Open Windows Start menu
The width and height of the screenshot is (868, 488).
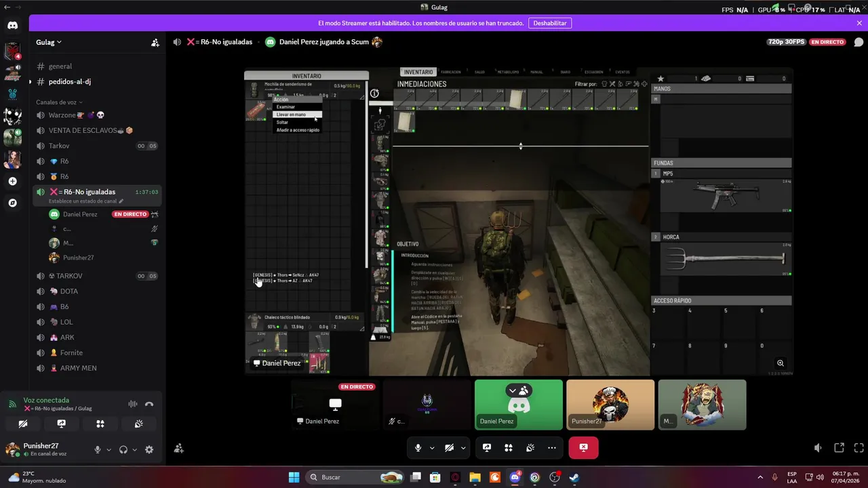tap(294, 477)
